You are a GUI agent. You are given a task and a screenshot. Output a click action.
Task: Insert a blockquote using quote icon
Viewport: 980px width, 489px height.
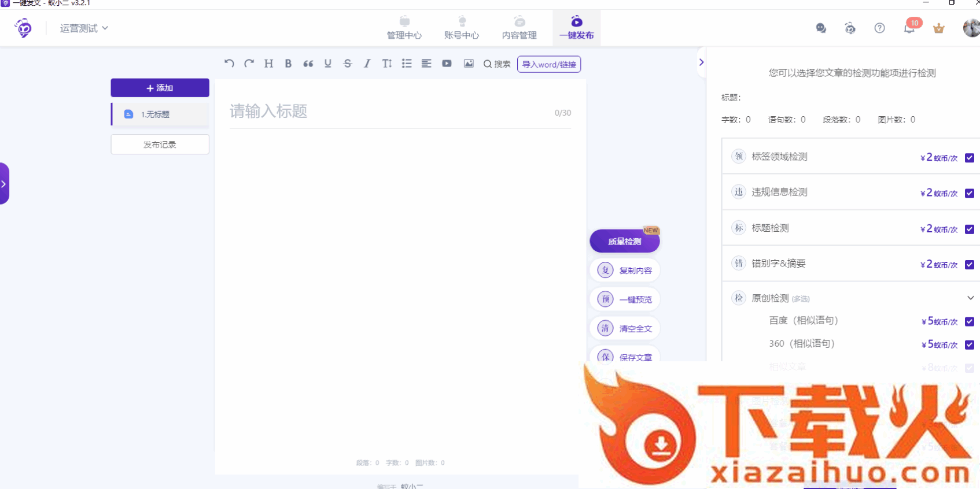coord(308,64)
